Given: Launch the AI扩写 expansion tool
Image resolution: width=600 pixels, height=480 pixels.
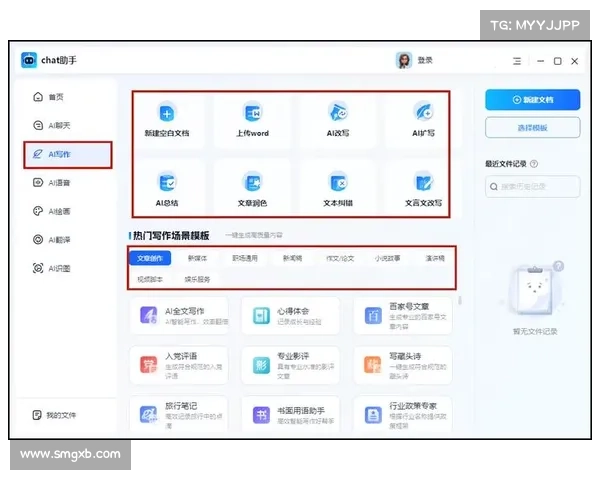Looking at the screenshot, I should pyautogui.click(x=424, y=113).
